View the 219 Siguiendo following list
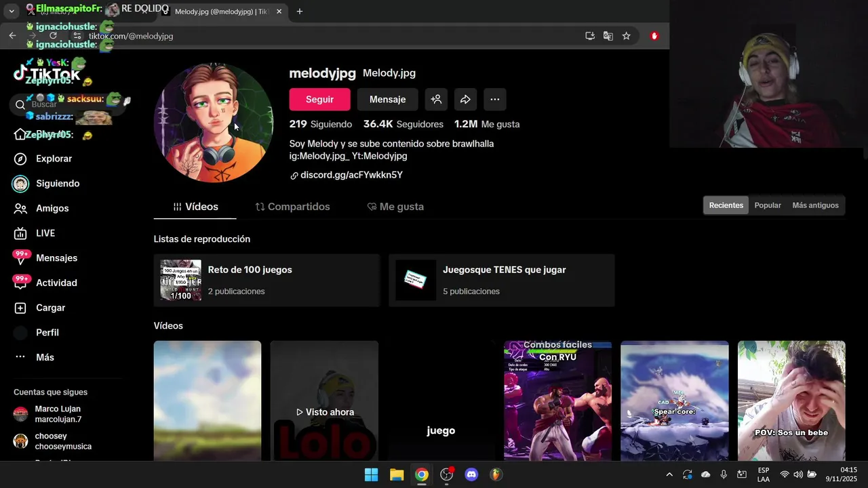The width and height of the screenshot is (868, 488). pyautogui.click(x=321, y=124)
